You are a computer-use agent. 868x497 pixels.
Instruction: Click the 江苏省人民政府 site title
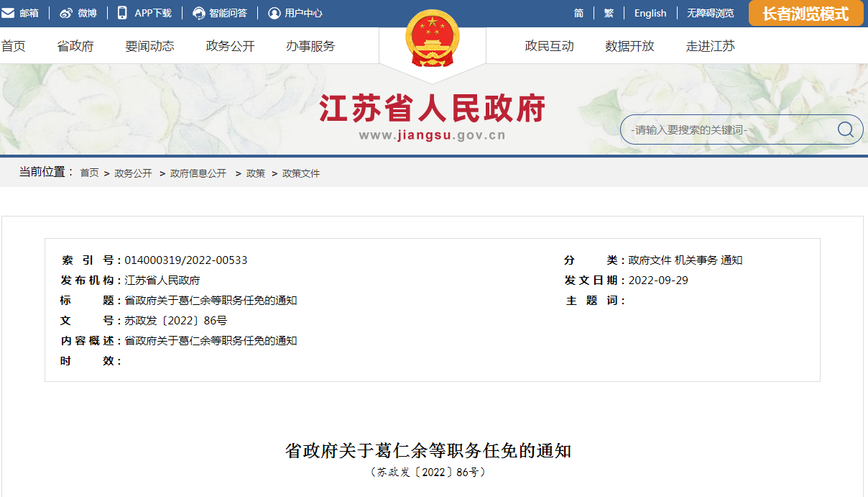pos(433,109)
